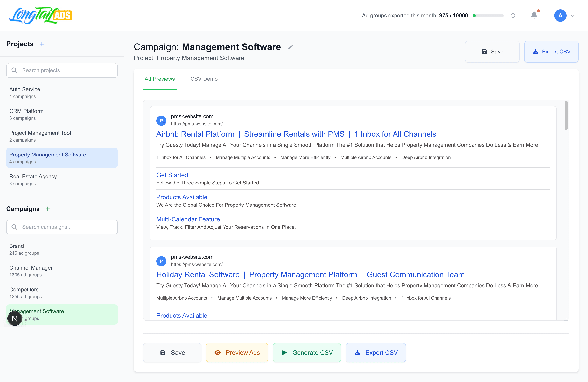Screen dimensions: 588x382
Task: Switch to the CSV Demo tab
Action: pos(204,79)
